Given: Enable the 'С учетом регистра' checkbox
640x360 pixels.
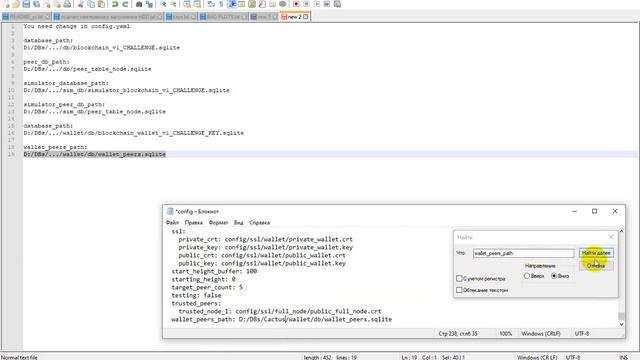Looking at the screenshot, I should pyautogui.click(x=459, y=278).
